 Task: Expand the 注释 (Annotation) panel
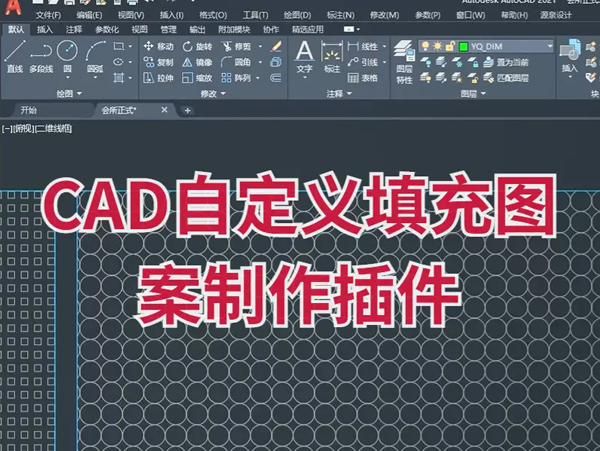339,93
